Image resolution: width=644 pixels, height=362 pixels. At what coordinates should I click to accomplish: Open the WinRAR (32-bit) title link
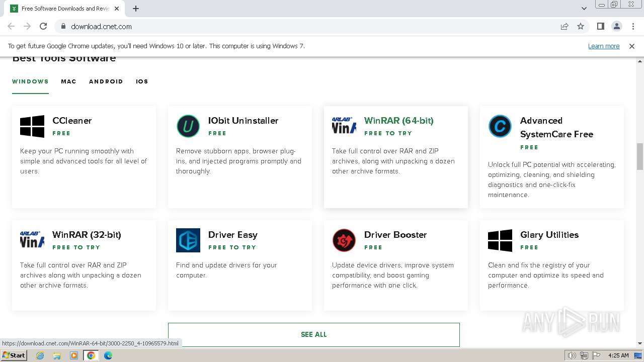tap(87, 235)
